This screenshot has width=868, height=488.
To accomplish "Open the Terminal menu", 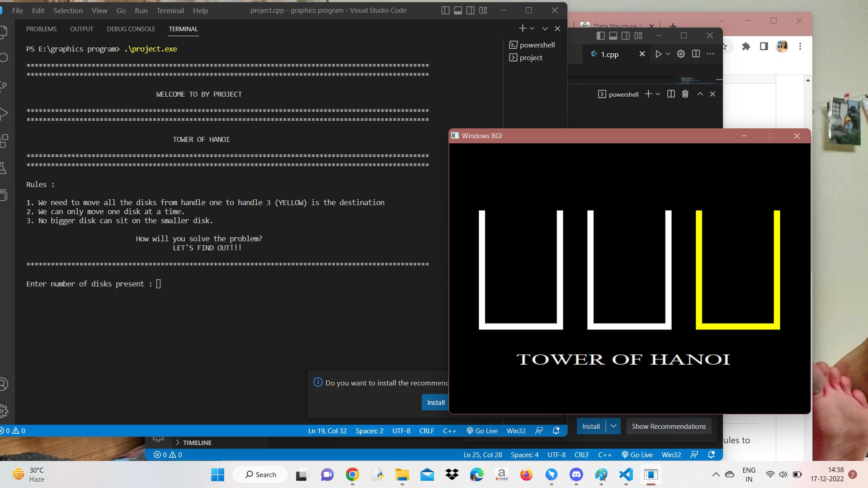I will pyautogui.click(x=170, y=10).
